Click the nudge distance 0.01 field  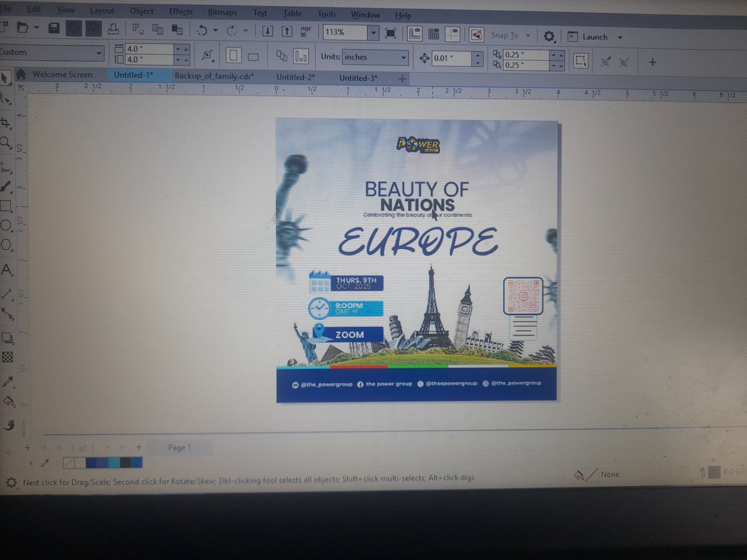point(452,58)
